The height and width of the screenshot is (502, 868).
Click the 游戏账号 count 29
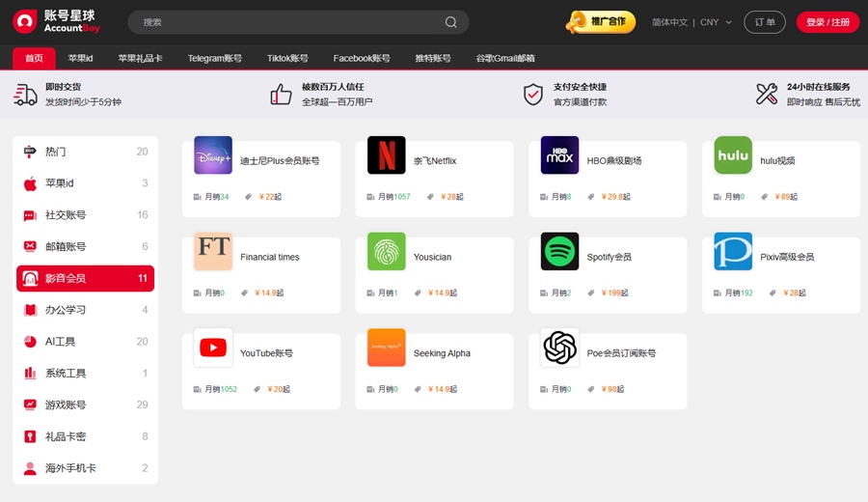coord(143,404)
